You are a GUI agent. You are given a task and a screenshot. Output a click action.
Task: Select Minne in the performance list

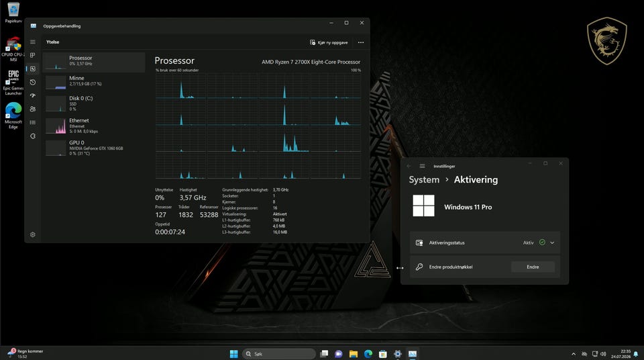tap(94, 81)
